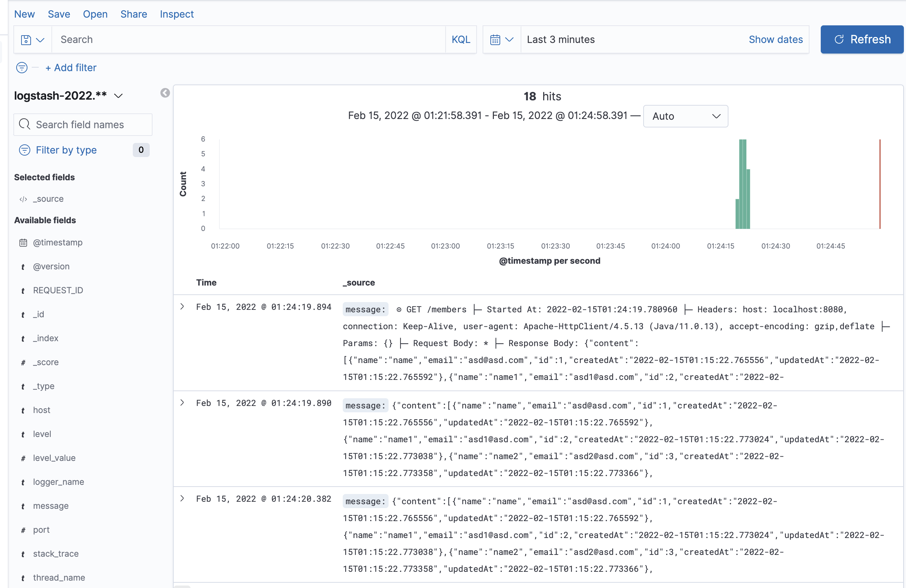This screenshot has width=906, height=588.
Task: Open the logstash-2022.** index pattern dropdown
Action: coord(69,95)
